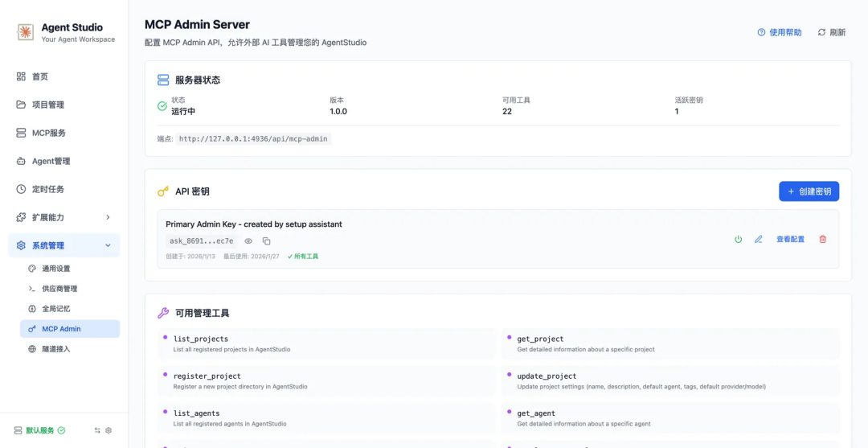Click the version value 1.0.0
This screenshot has height=448, width=868.
pos(338,111)
